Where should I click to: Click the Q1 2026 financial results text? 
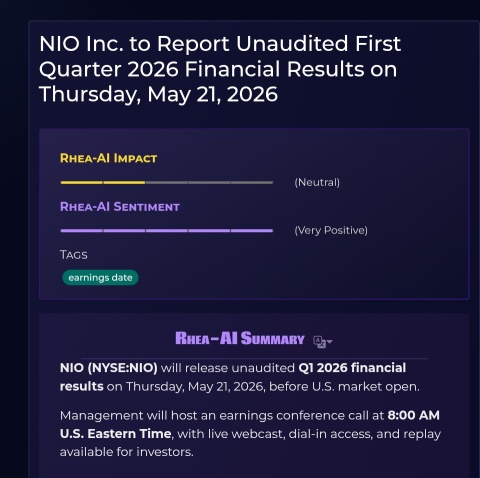point(233,377)
